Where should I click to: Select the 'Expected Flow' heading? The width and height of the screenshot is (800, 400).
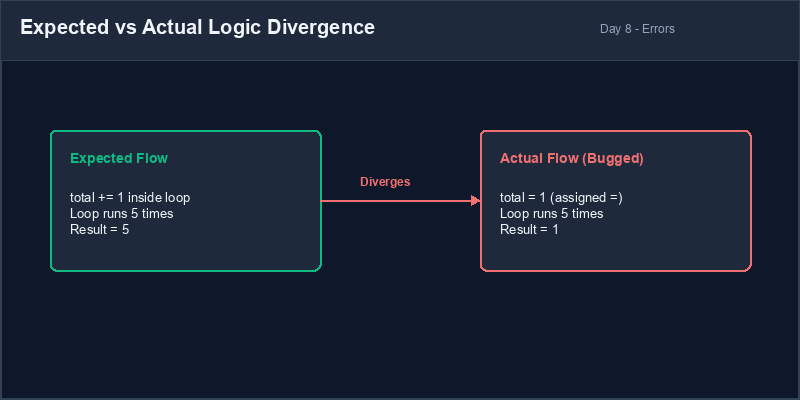click(119, 158)
